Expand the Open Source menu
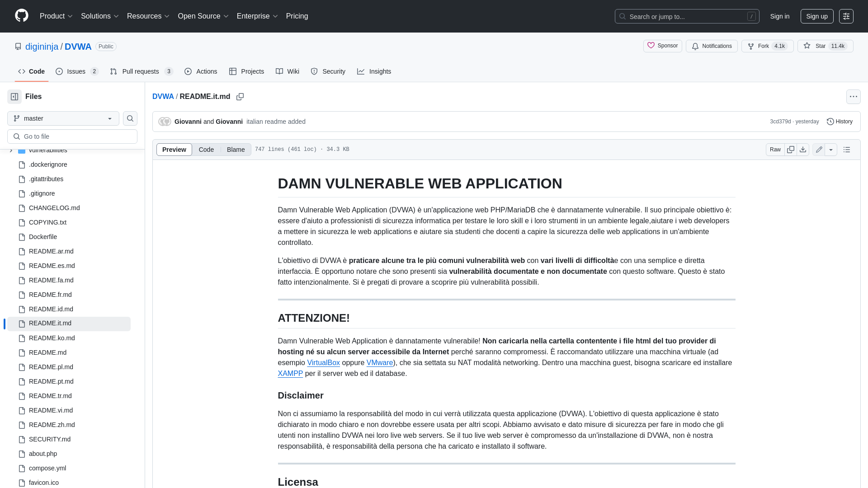 pos(203,16)
